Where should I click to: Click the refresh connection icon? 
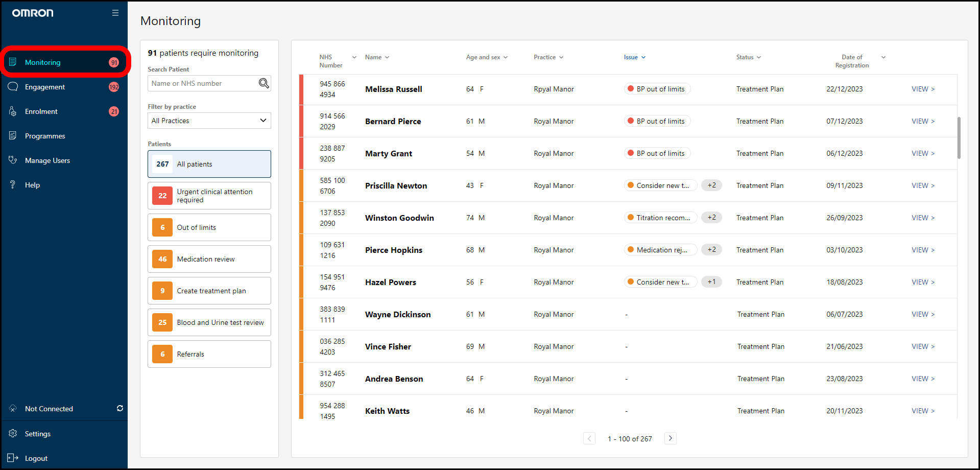click(x=120, y=408)
